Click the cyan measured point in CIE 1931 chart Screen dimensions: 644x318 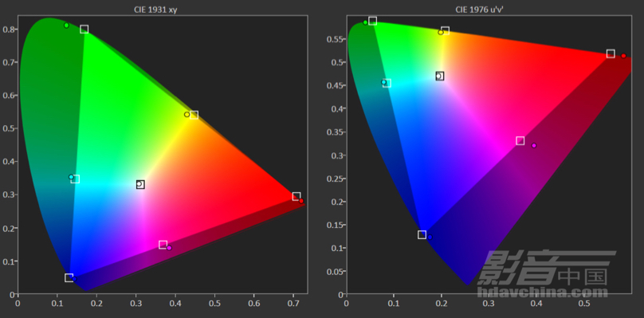[x=71, y=177]
